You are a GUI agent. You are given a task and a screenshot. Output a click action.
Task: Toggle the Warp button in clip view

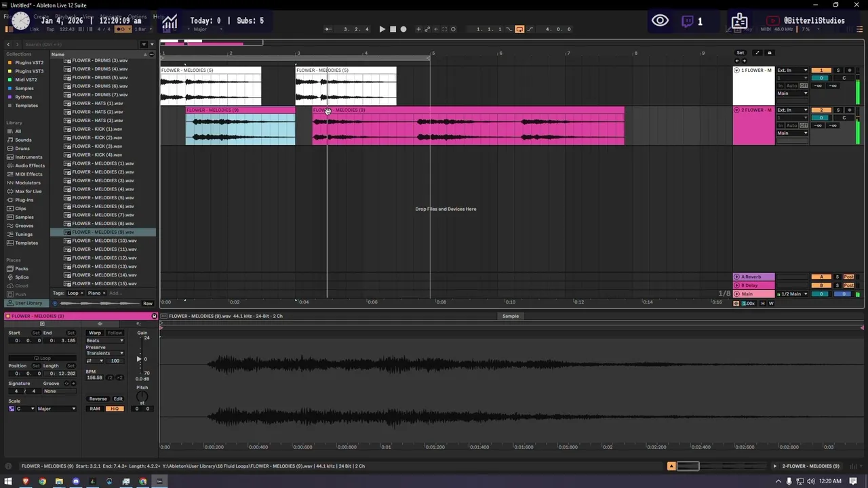tap(95, 333)
